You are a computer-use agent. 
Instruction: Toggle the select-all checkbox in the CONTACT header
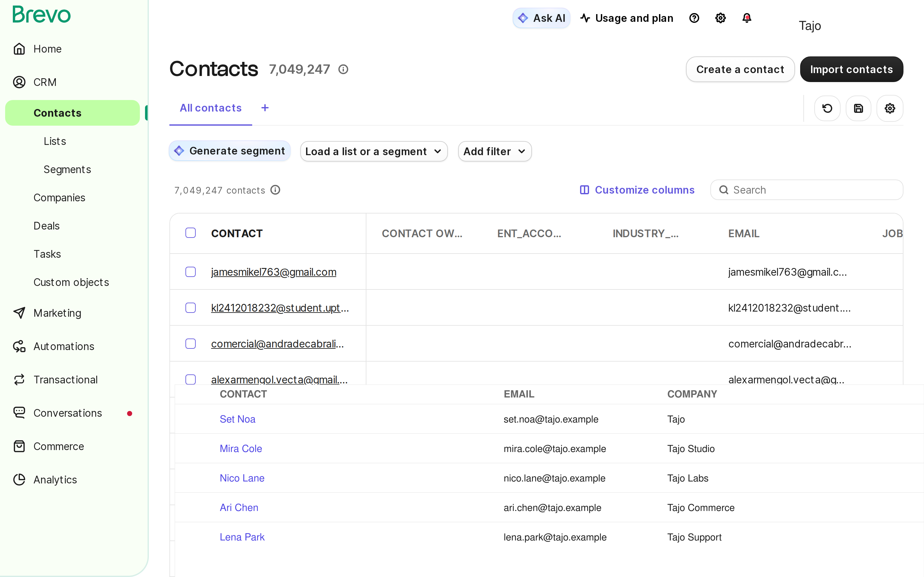point(191,233)
